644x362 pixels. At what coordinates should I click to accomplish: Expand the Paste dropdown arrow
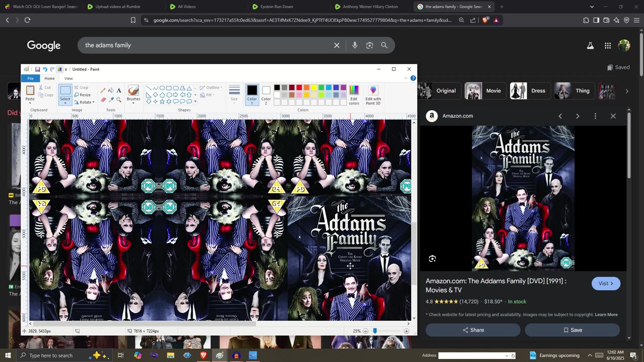pyautogui.click(x=30, y=102)
